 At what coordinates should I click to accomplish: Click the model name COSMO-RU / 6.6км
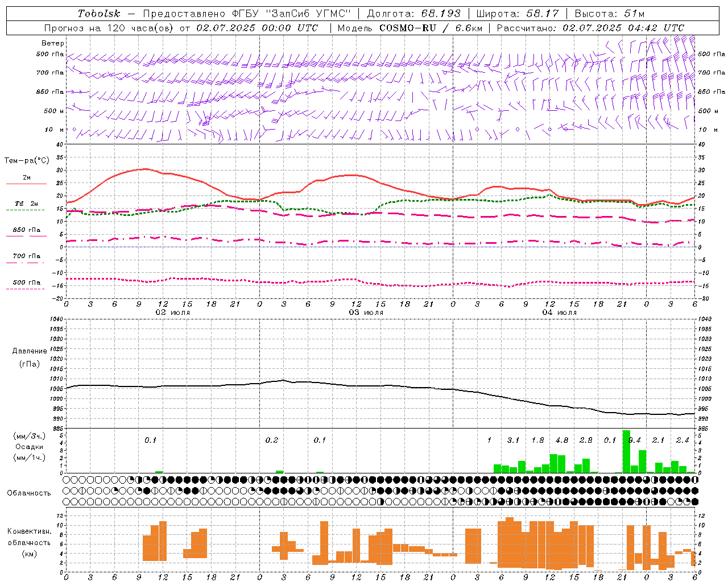coord(431,28)
